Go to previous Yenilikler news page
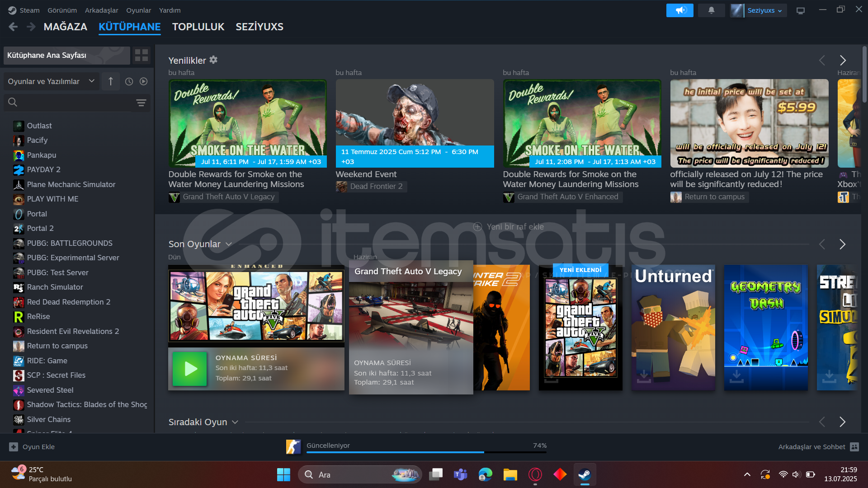 (x=822, y=60)
